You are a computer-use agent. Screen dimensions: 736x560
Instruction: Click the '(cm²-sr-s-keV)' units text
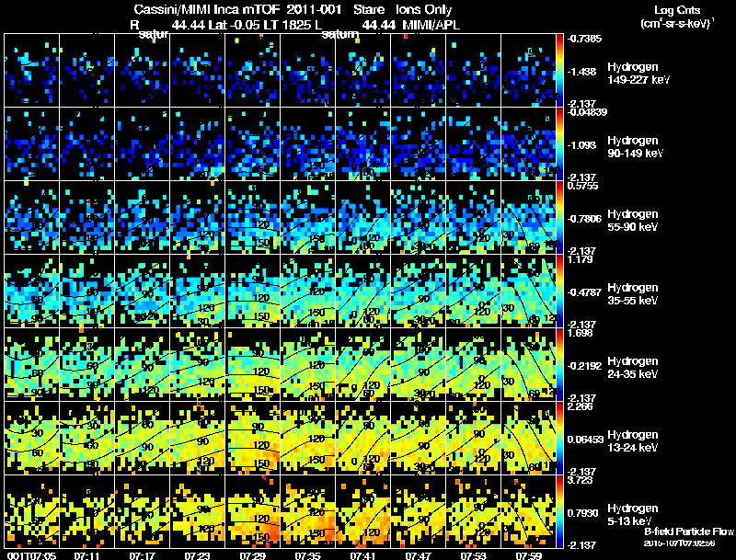click(x=677, y=23)
